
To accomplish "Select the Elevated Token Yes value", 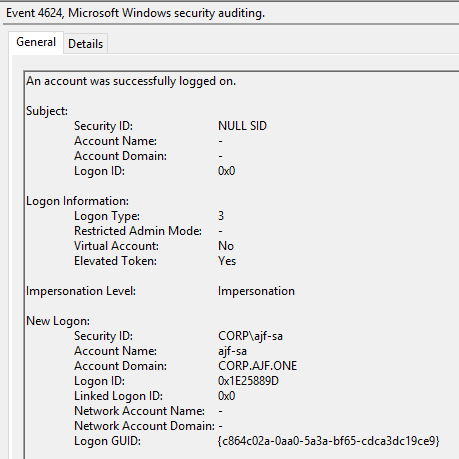I will pos(227,261).
